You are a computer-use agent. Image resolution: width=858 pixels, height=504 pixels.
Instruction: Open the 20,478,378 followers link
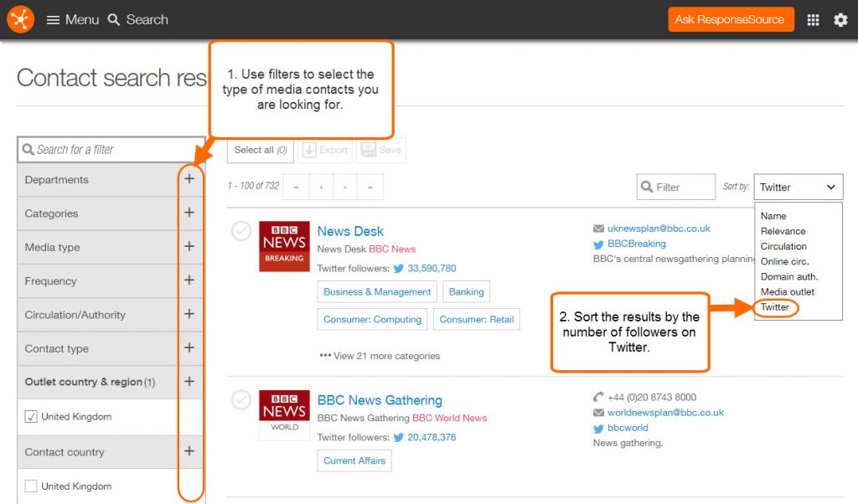pos(432,437)
